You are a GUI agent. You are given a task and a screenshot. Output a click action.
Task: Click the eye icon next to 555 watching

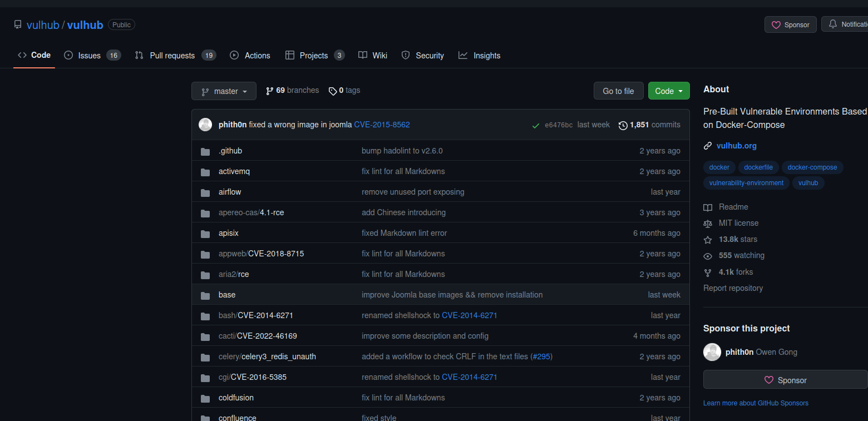coord(708,256)
